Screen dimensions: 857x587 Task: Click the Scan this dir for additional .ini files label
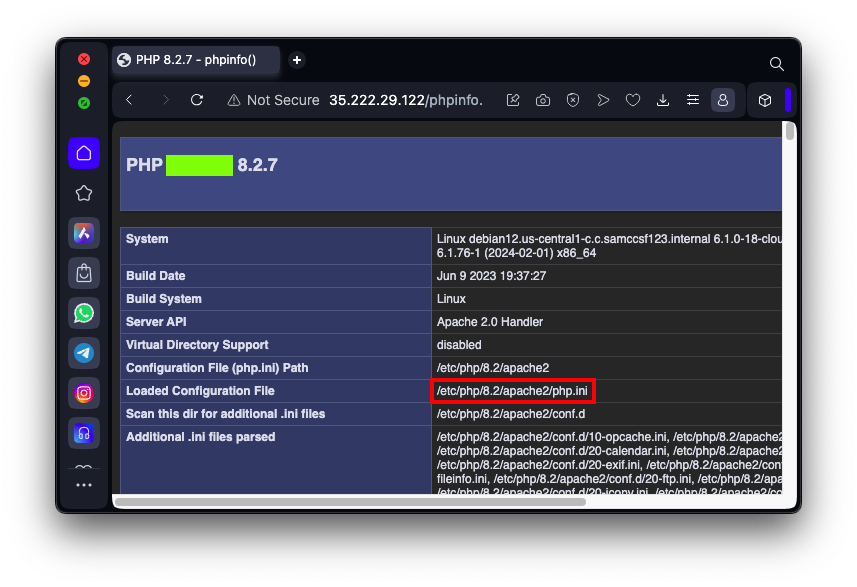(x=225, y=414)
